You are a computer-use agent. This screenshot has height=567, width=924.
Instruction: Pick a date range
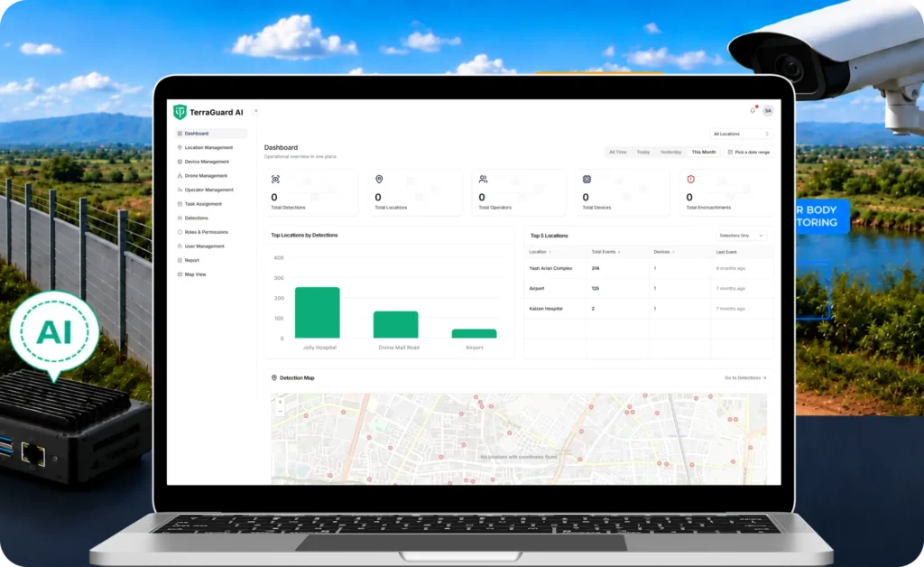[748, 152]
